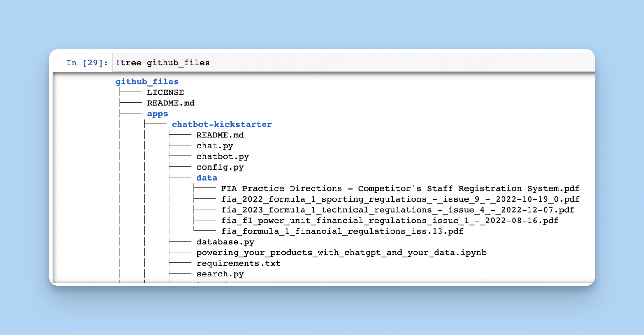The height and width of the screenshot is (335, 644).
Task: Click the 'config.py' file entry
Action: pos(220,167)
